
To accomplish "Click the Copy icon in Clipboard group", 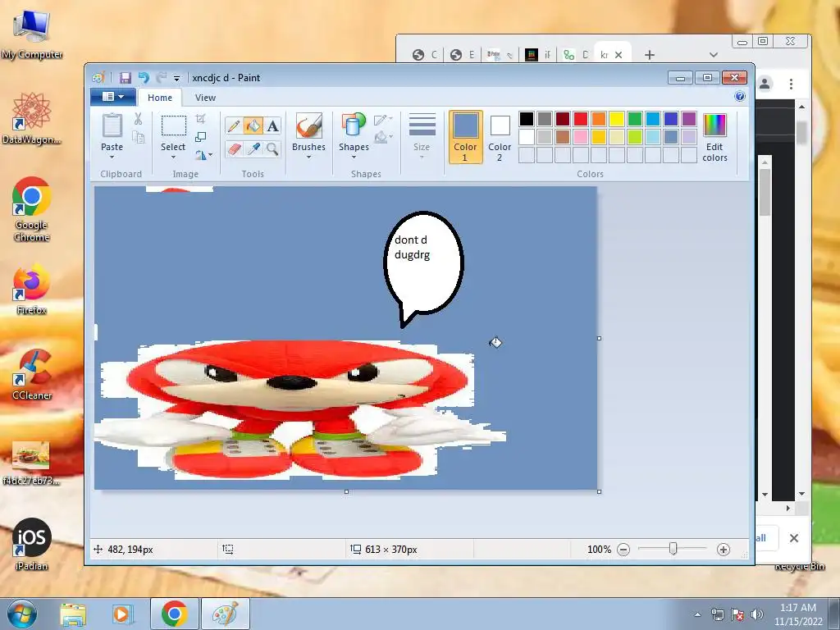I will tap(138, 138).
